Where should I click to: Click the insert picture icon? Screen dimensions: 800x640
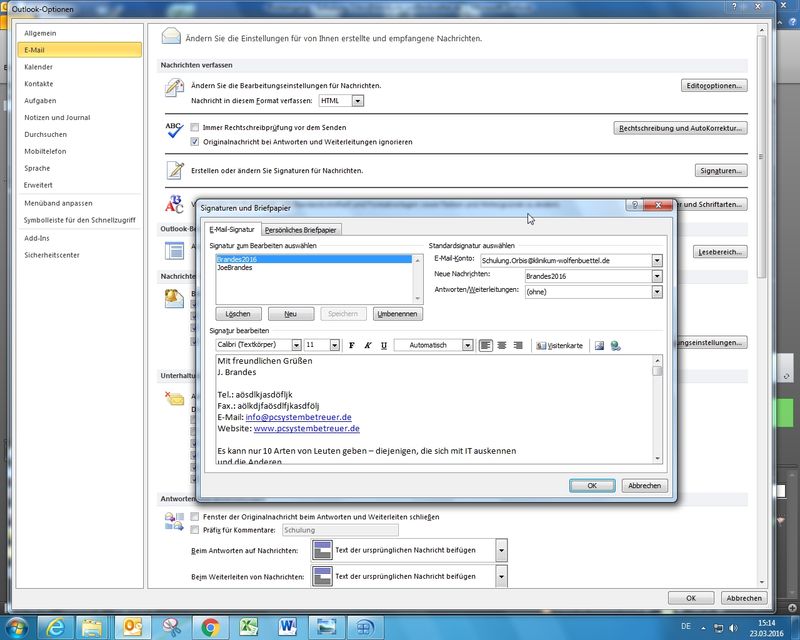pos(600,345)
